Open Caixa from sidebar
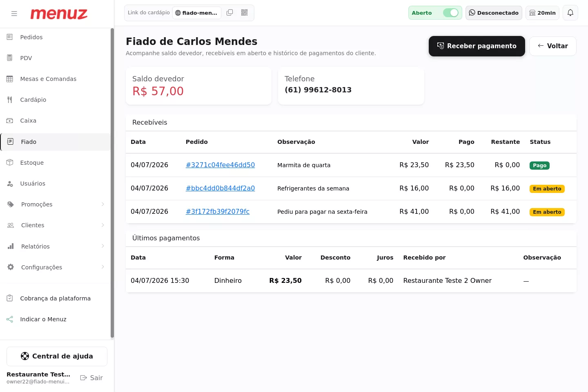Viewport: 588px width, 392px height. pos(56,121)
